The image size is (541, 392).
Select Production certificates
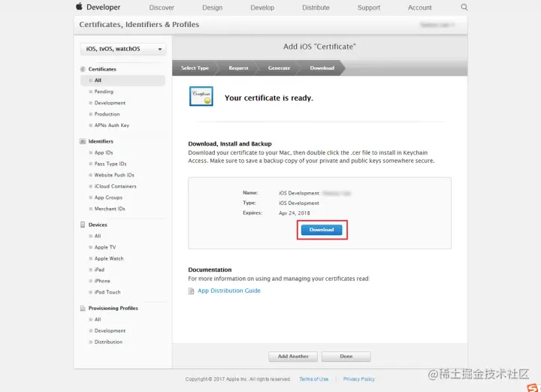(x=107, y=114)
